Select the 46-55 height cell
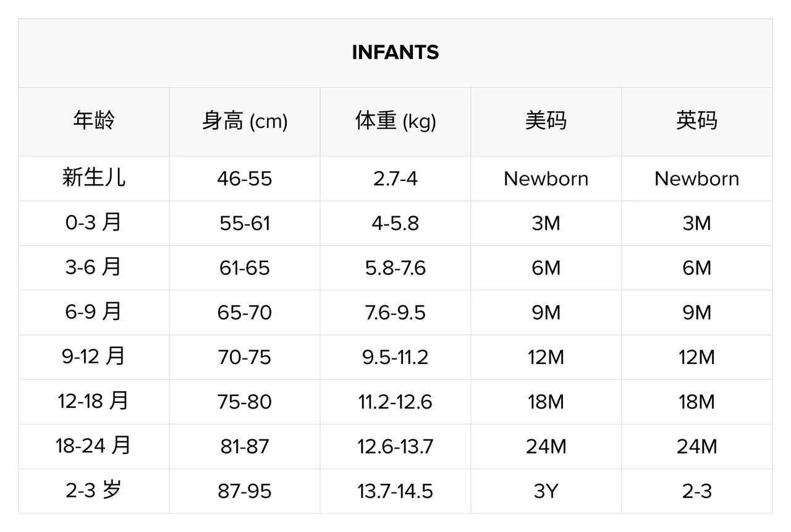791x532 pixels. tap(245, 179)
